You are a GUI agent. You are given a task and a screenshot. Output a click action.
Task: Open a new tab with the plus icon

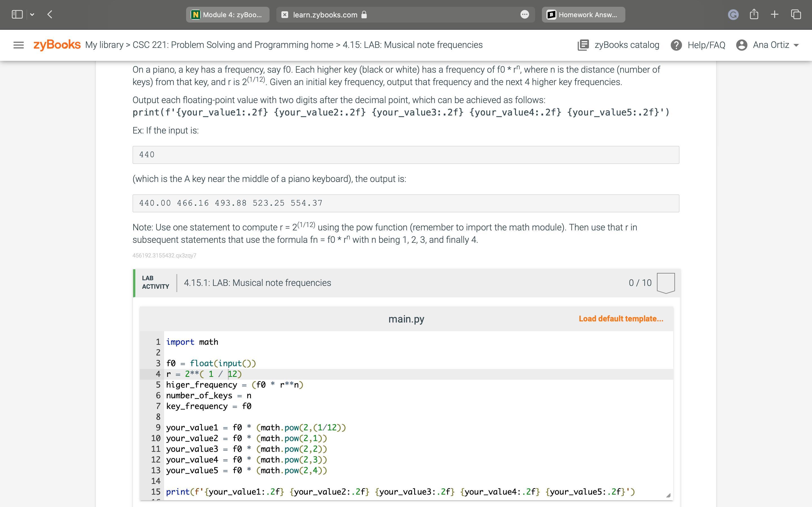coord(775,14)
